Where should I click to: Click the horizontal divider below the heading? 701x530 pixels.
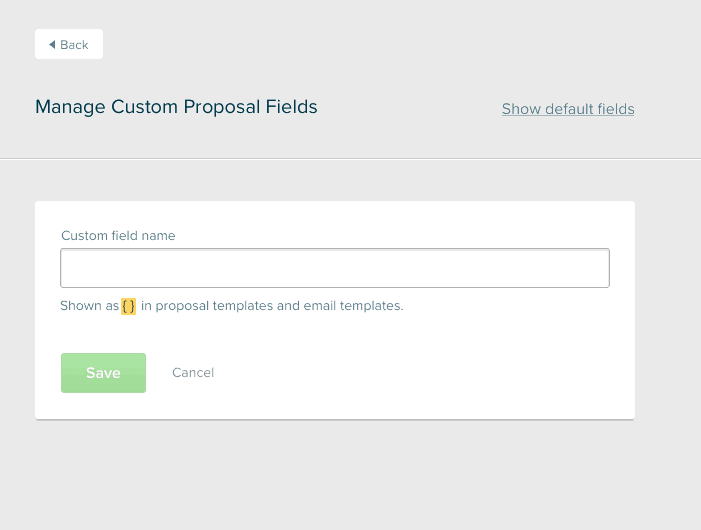point(350,159)
